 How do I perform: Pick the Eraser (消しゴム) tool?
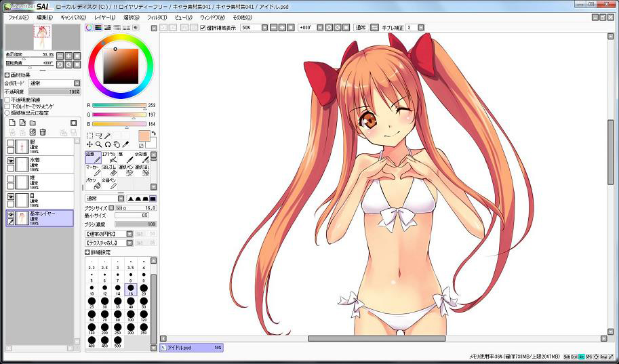click(108, 169)
